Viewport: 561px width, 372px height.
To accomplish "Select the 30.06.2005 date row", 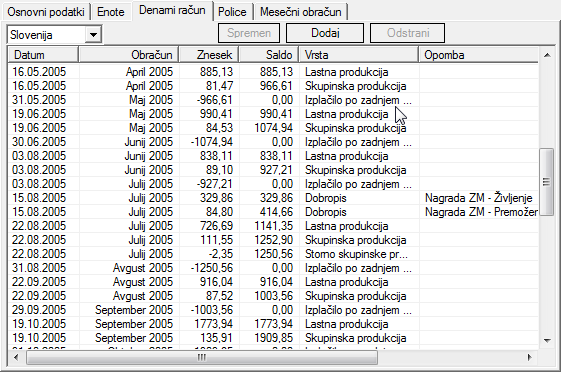I will [x=273, y=142].
